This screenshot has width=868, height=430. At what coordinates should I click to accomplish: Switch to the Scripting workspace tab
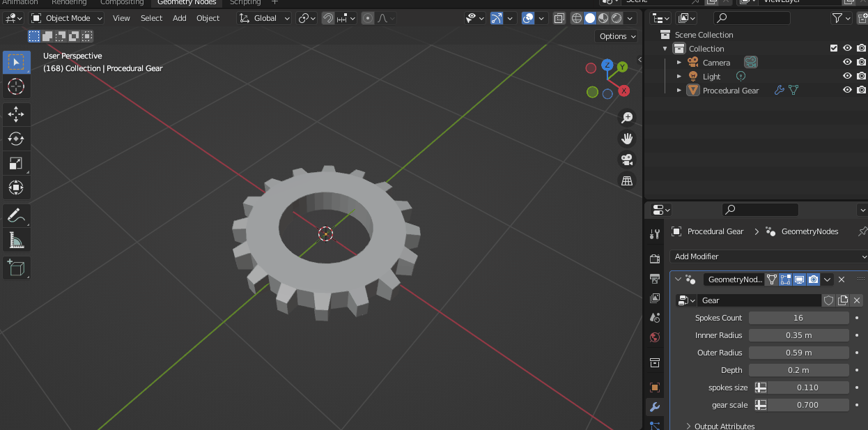click(245, 2)
